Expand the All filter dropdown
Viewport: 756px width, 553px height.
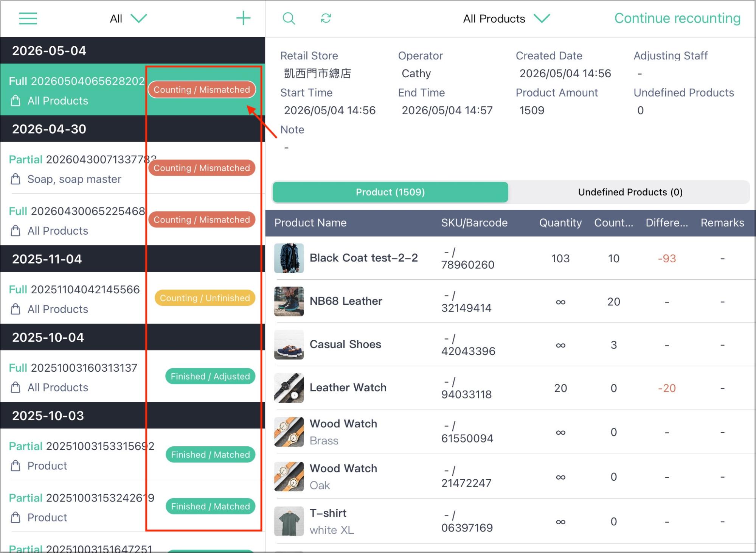[x=128, y=19]
